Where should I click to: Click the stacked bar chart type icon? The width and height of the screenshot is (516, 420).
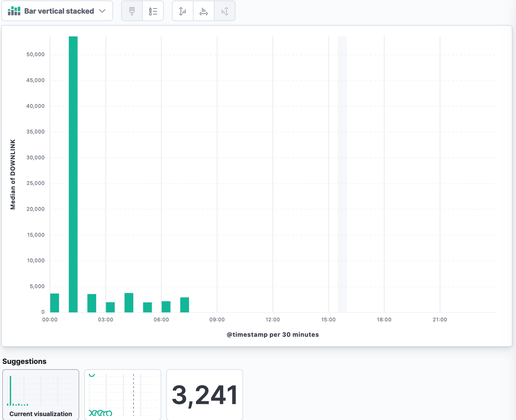point(14,11)
